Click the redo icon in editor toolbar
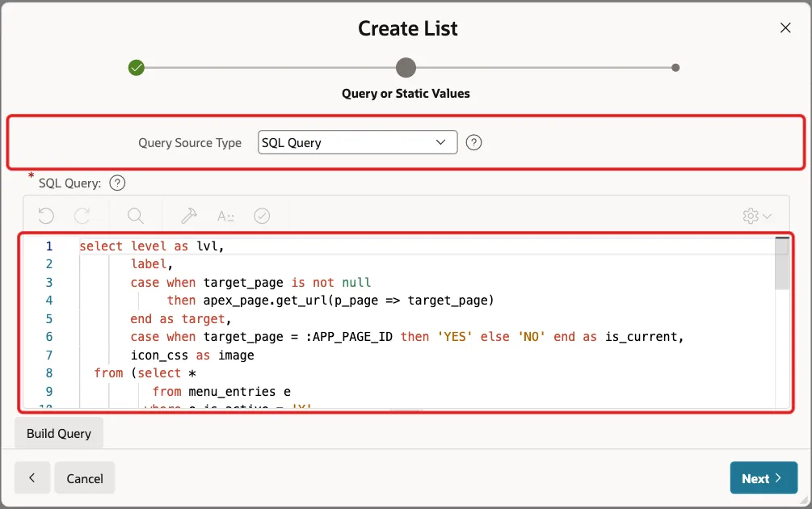Viewport: 812px width, 509px height. 82,216
